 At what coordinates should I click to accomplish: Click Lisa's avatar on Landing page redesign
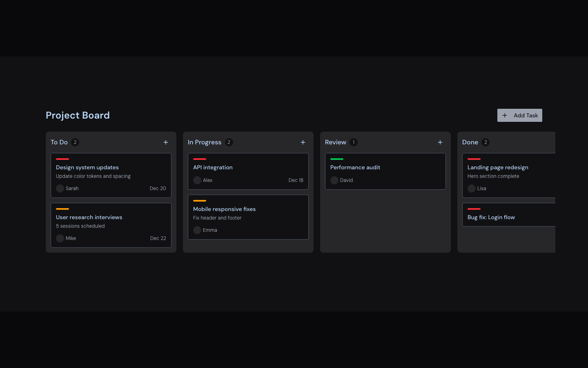[x=472, y=188]
